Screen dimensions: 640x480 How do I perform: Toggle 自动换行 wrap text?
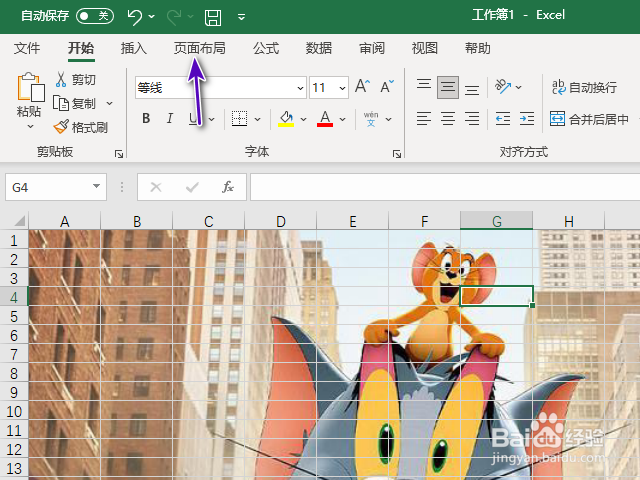click(584, 87)
